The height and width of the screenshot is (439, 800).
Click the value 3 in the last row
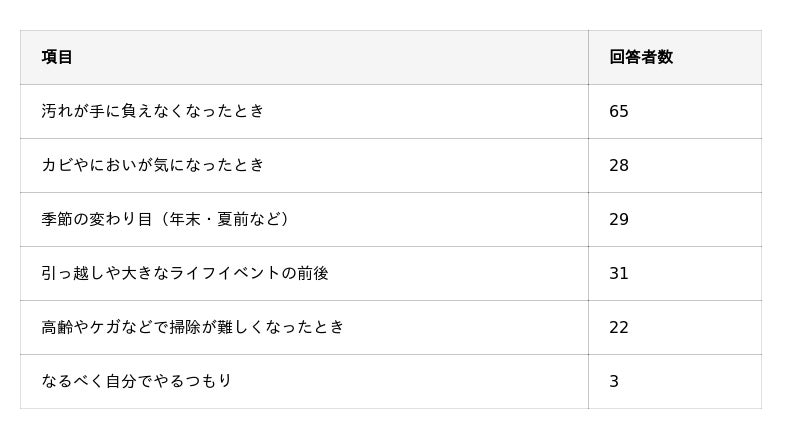614,381
